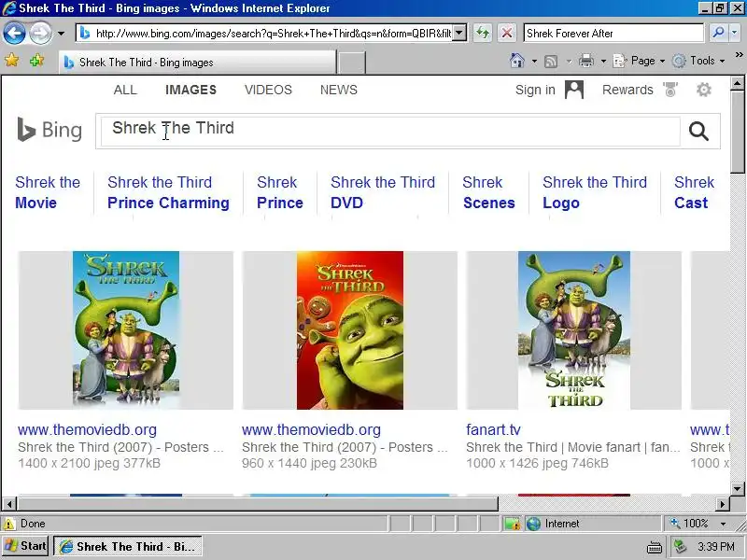Click www.themoviedb.org link under first poster
Screen dimensions: 747x560
pos(87,429)
